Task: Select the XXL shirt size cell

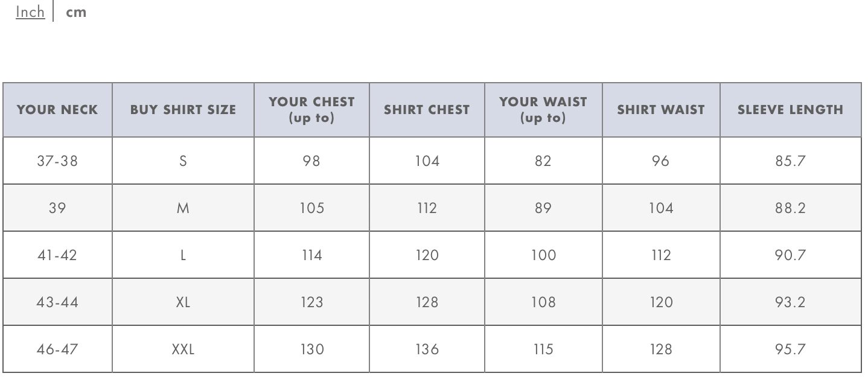Action: pyautogui.click(x=183, y=349)
